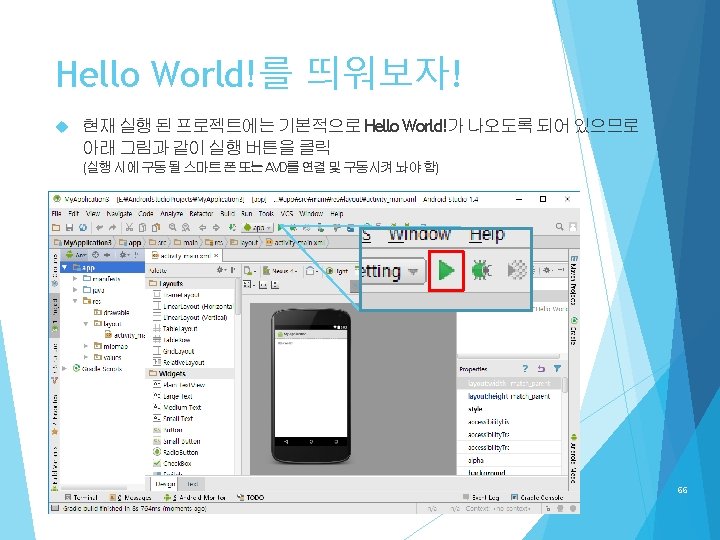Click the help question mark in Properties
Screen dimensions: 720x540
coord(525,368)
